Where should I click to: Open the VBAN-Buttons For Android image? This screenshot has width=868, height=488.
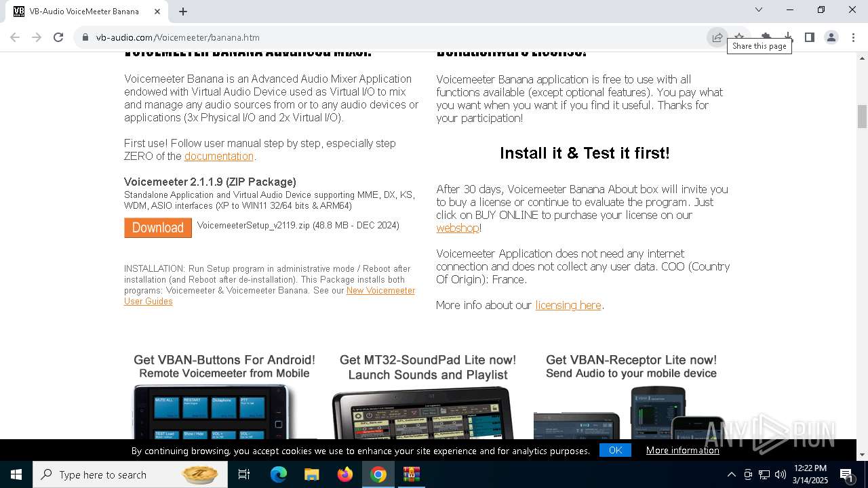tap(224, 411)
